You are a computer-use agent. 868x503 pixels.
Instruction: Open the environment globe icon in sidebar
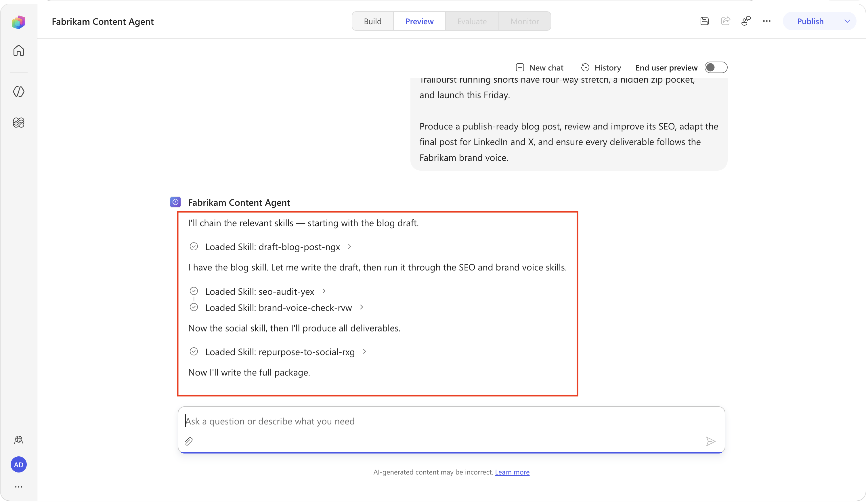coord(19,440)
